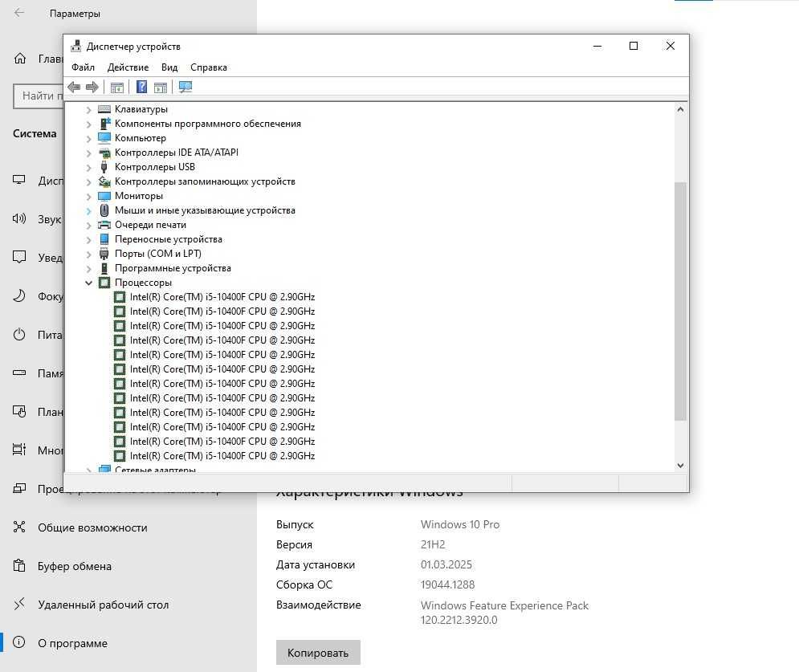Minimize the Диспетчер устройств window

coord(597,47)
